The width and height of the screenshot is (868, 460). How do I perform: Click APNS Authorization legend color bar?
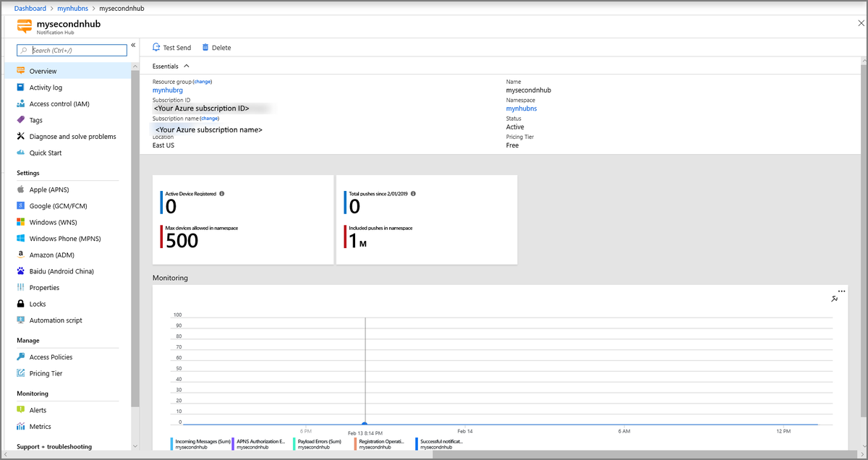click(x=233, y=443)
